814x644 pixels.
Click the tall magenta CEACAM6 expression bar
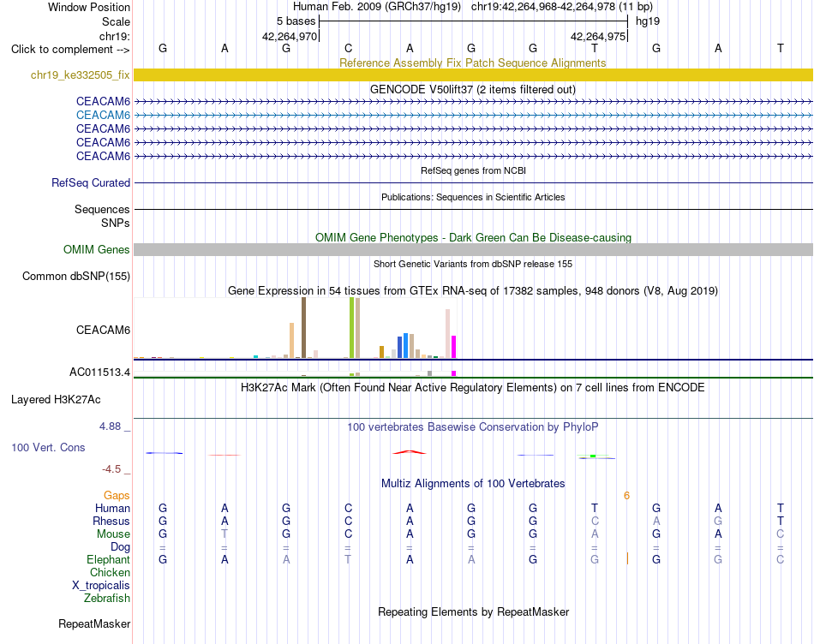(x=454, y=347)
